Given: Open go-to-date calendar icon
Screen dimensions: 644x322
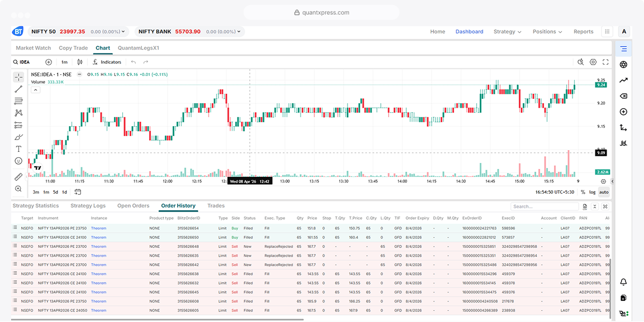Looking at the screenshot, I should [78, 191].
